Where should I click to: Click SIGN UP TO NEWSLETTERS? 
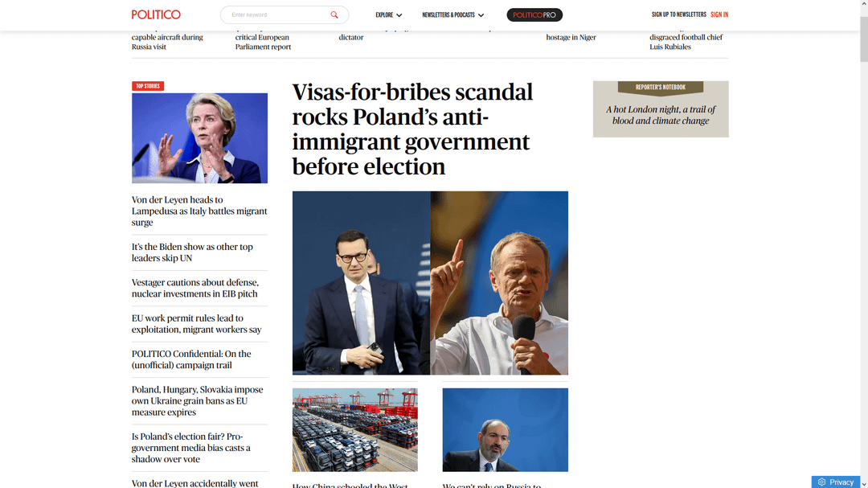678,14
